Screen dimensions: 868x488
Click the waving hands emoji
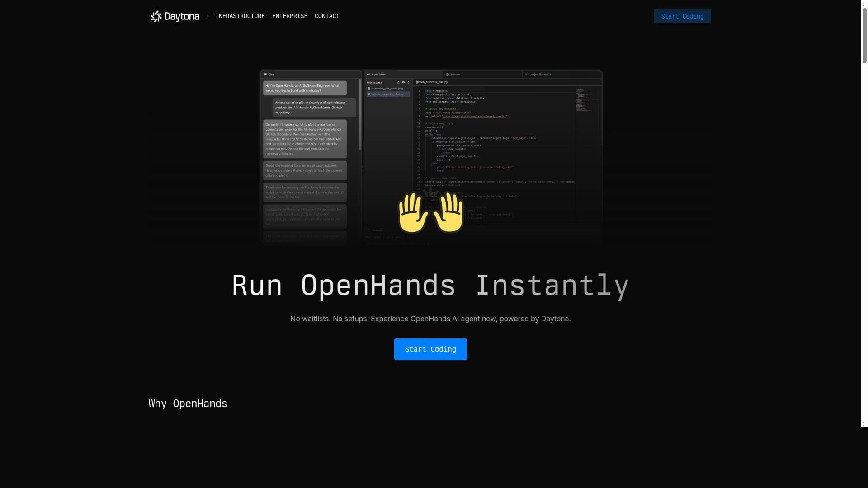[430, 212]
